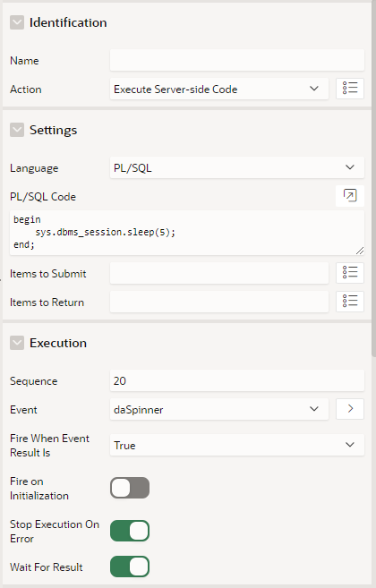Open Items to Submit list picker
The image size is (376, 588).
tap(350, 273)
